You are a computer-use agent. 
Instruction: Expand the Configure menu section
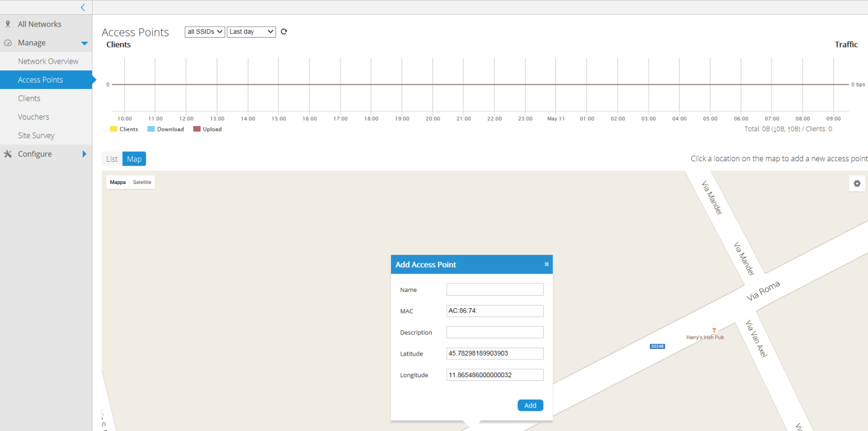click(85, 154)
